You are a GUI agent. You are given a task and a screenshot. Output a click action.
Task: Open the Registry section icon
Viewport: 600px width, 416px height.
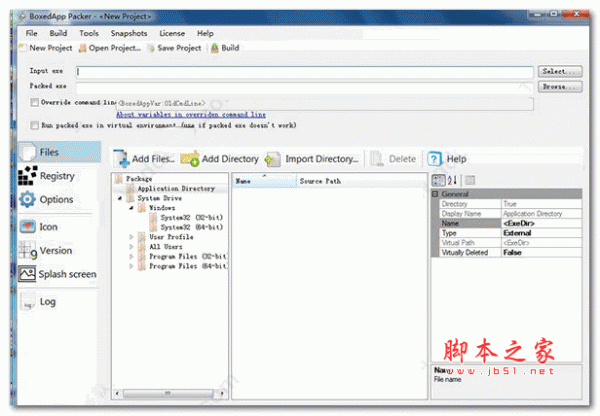point(28,176)
